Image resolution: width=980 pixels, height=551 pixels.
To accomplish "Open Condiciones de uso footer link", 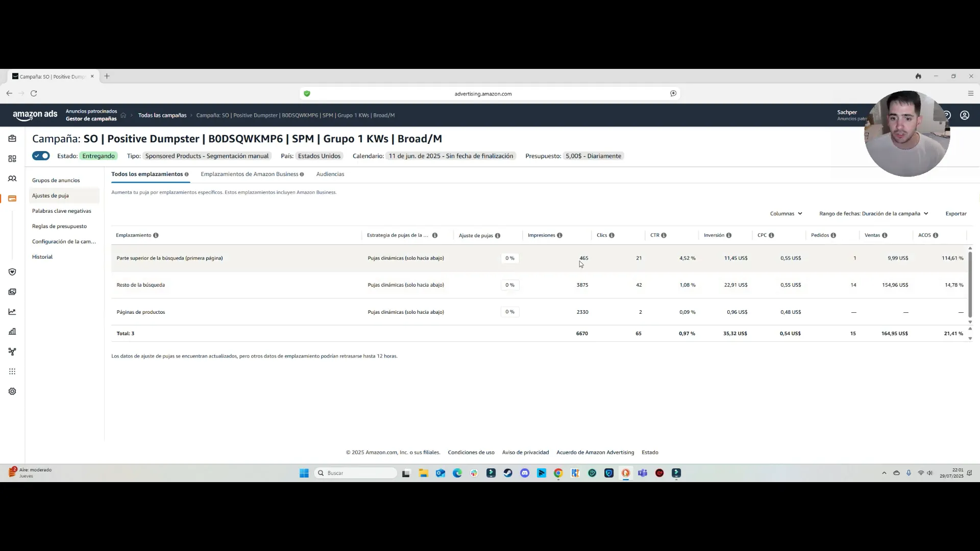I will coord(471,453).
